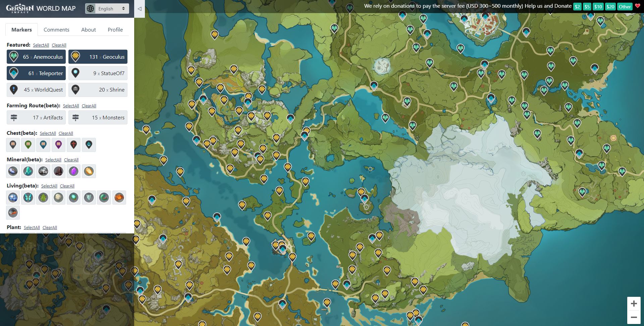Click the Genshin Impact World Map logo

pos(41,8)
